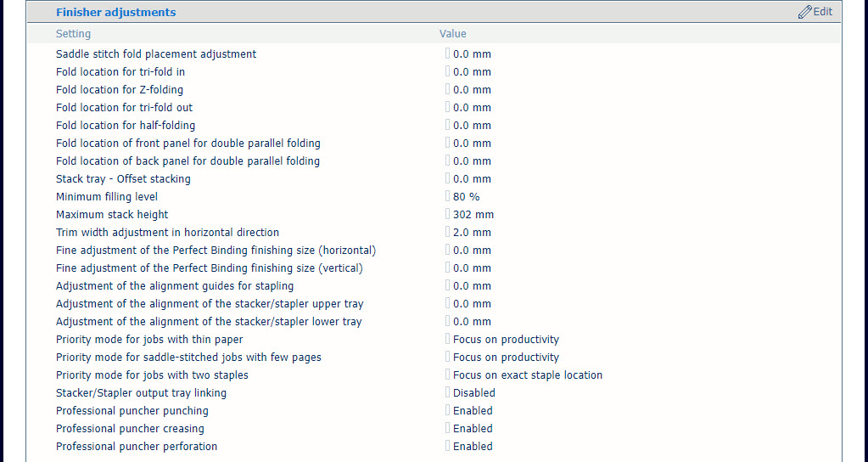Screen dimensions: 868x462
Task: Select the Fold location for tri-fold in setting
Action: pos(120,72)
